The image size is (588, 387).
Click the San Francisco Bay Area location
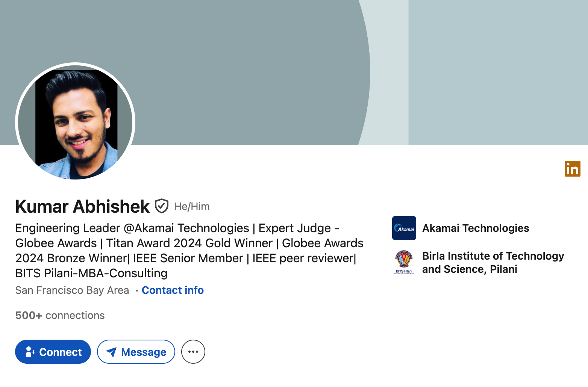click(72, 290)
